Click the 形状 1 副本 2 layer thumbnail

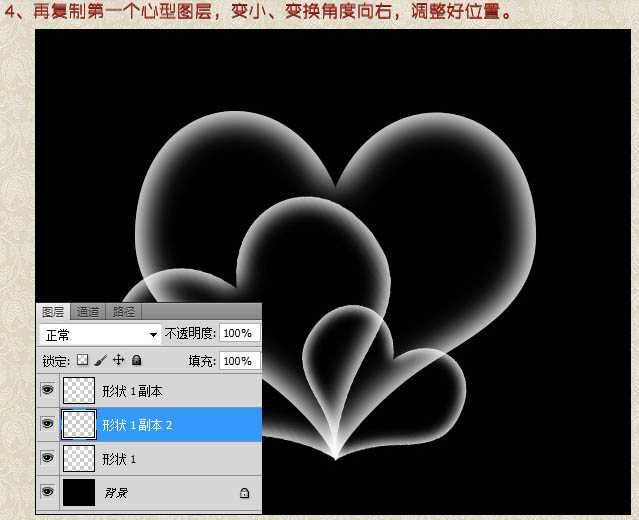[x=79, y=425]
